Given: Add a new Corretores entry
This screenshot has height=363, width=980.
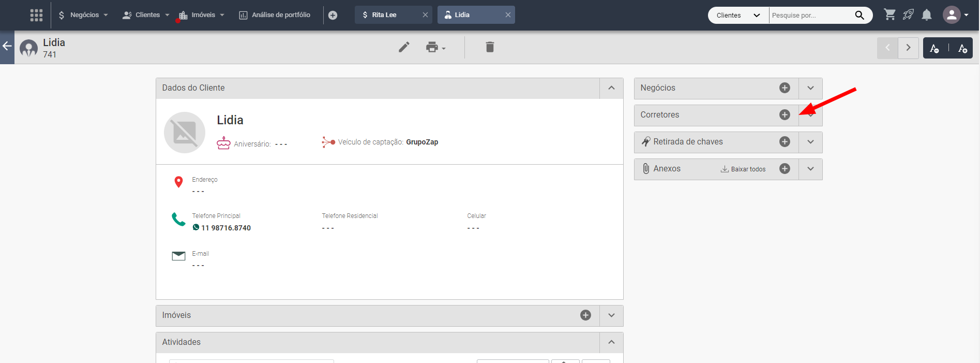Looking at the screenshot, I should coord(785,115).
